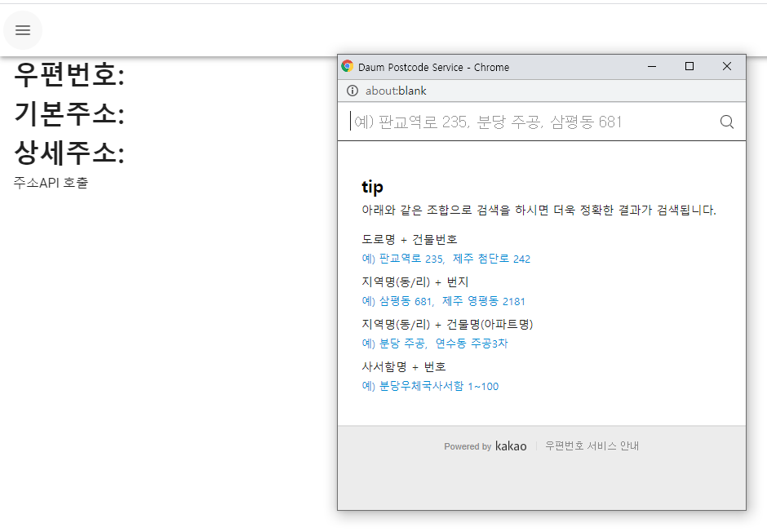Viewport: 767px width, 532px height.
Task: Click the Chrome logo in popup title bar
Action: point(348,67)
